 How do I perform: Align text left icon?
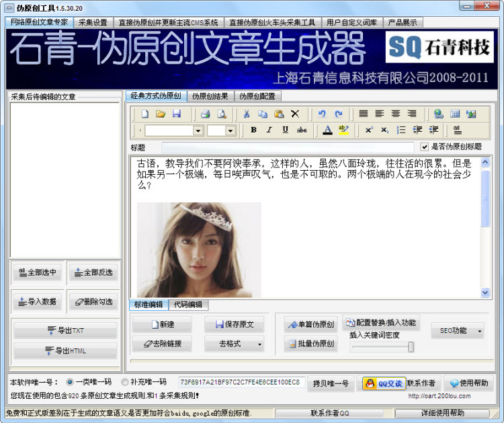(x=379, y=114)
